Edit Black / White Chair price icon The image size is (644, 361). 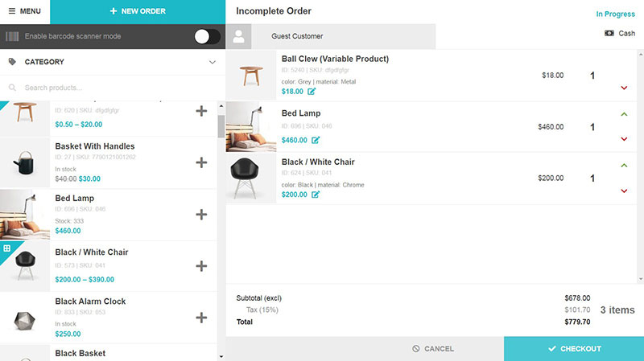pyautogui.click(x=316, y=195)
